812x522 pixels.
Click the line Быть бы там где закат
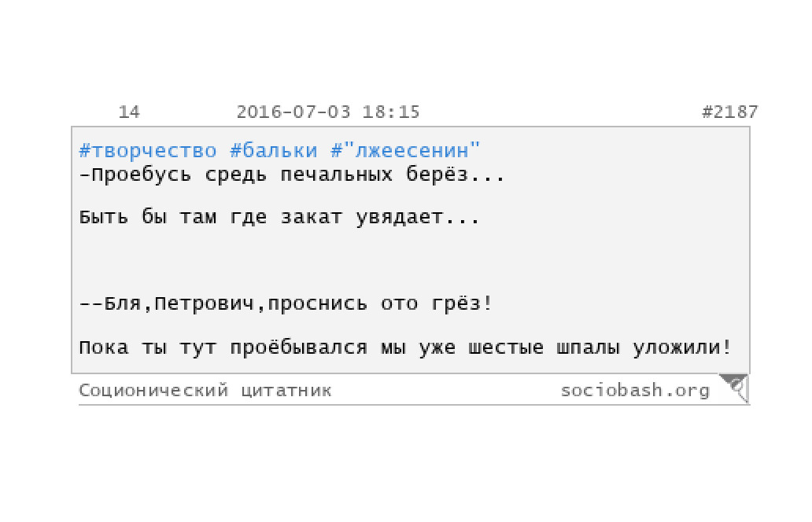279,217
